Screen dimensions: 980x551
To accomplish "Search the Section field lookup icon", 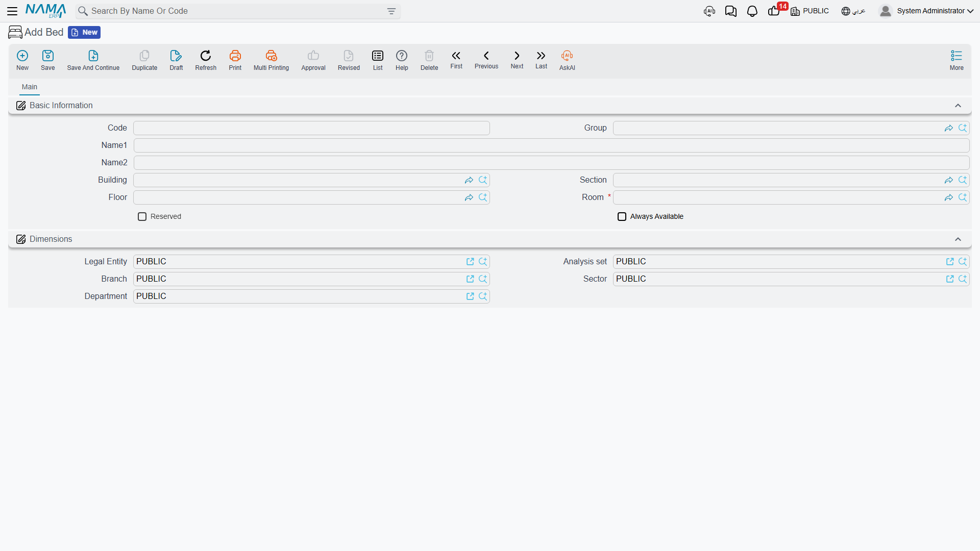I will click(x=963, y=180).
